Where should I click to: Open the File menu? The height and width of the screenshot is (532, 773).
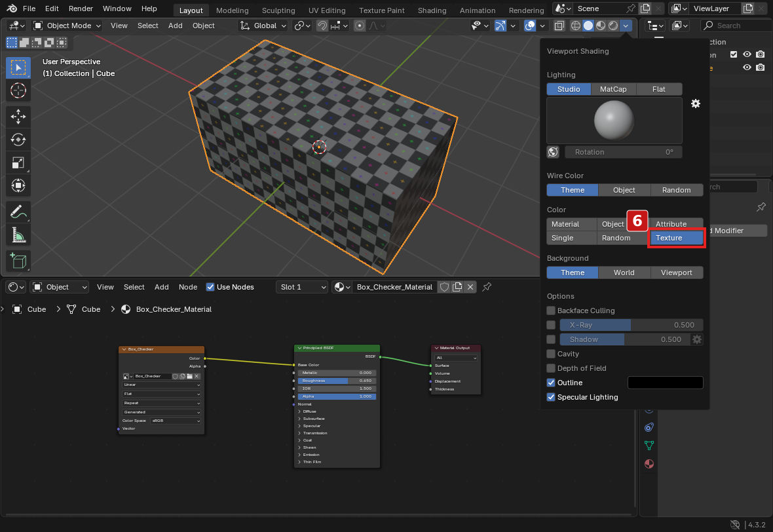(x=29, y=9)
